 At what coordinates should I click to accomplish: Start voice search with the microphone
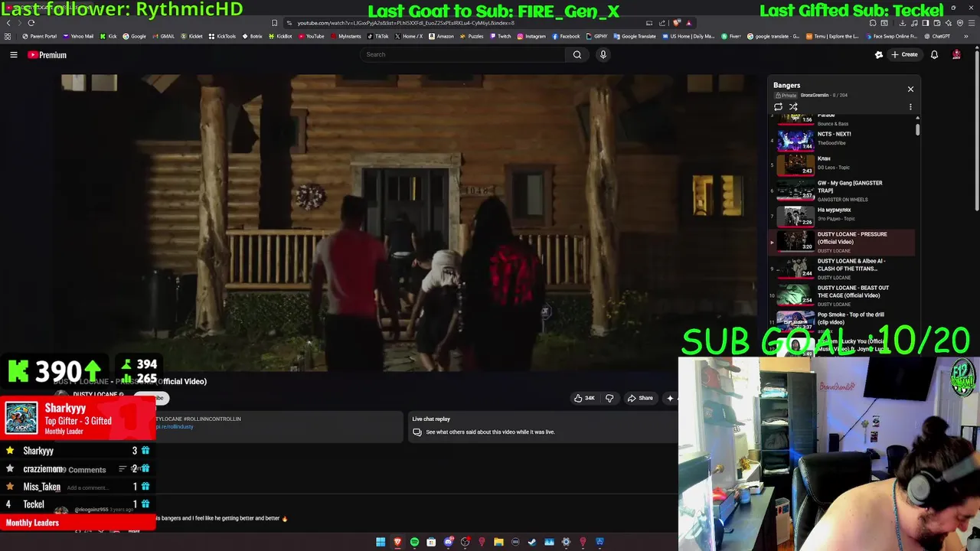click(603, 54)
